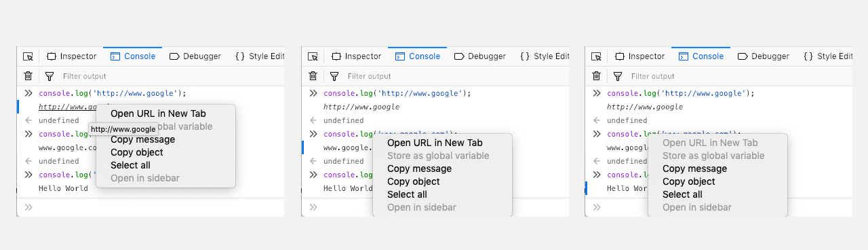Screen dimensions: 868x250
Task: Click the http://www.google link in middle panel
Action: (x=361, y=107)
